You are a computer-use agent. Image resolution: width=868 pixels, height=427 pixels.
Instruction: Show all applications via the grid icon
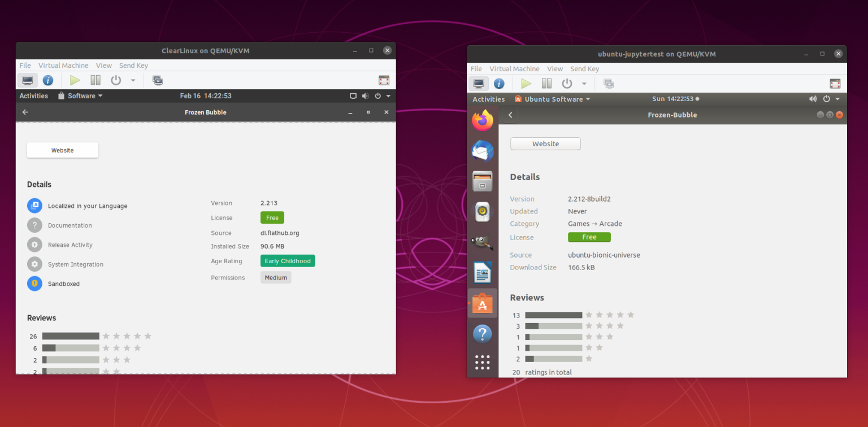click(483, 362)
